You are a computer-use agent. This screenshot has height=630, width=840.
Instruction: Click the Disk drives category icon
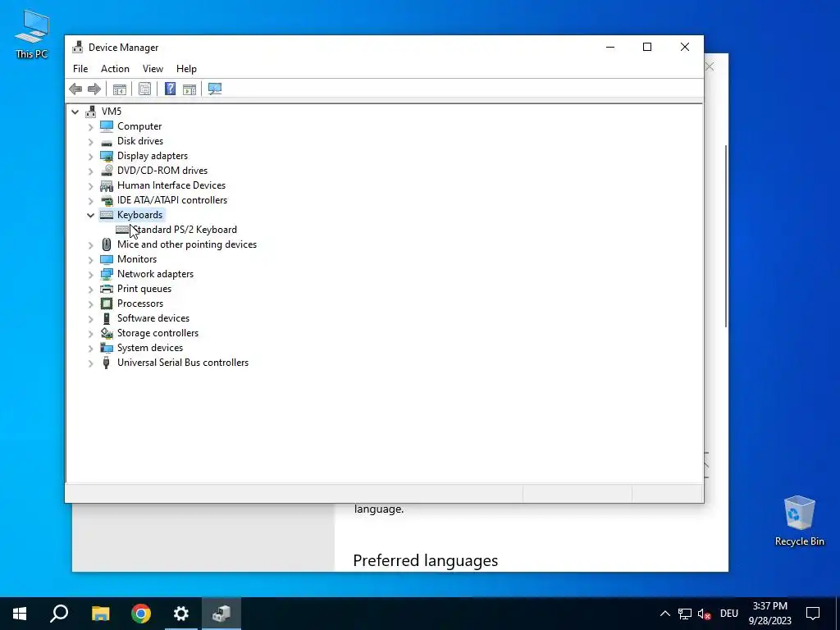[x=107, y=141]
